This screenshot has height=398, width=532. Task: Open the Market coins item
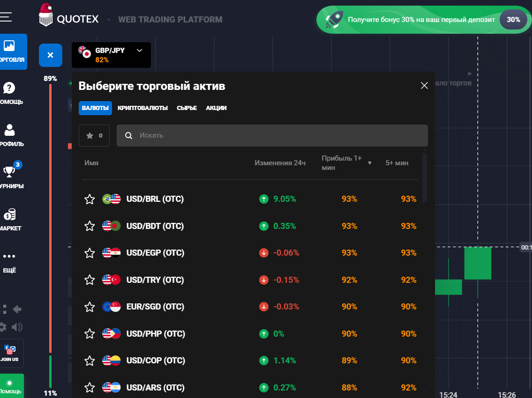pyautogui.click(x=10, y=220)
